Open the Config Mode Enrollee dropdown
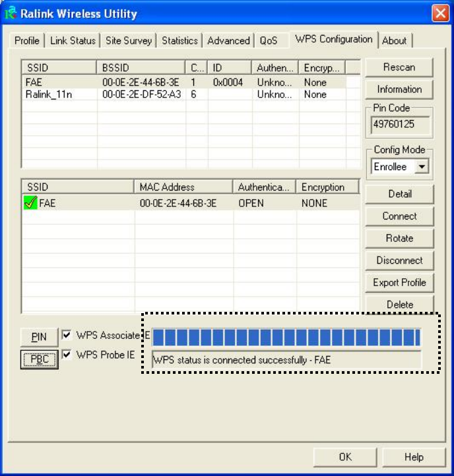The width and height of the screenshot is (454, 476). 422,167
